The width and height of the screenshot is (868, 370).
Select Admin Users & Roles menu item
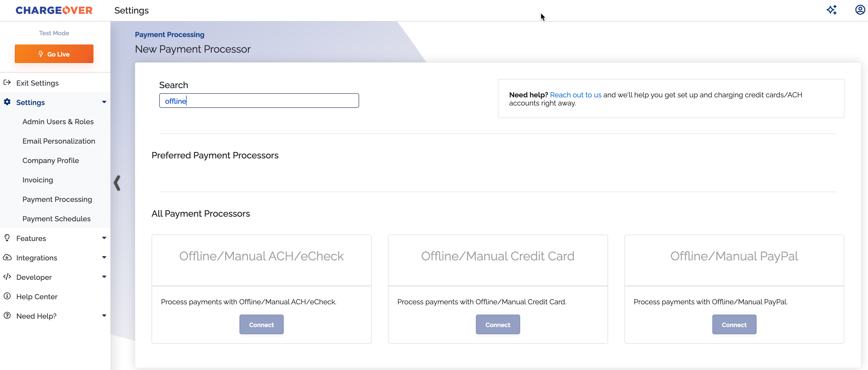[58, 122]
